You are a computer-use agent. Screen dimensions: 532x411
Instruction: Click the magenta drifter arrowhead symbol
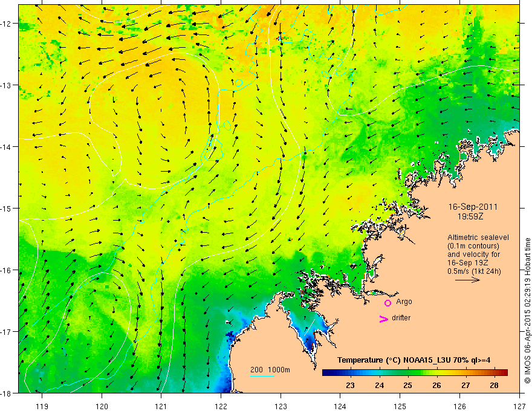384,319
